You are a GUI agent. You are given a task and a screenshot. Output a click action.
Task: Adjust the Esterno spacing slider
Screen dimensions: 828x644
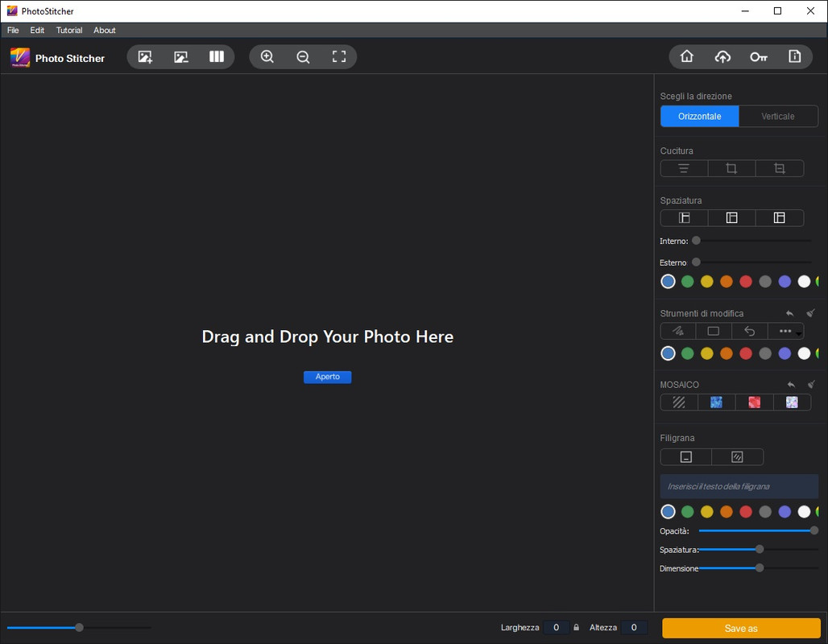[697, 262]
